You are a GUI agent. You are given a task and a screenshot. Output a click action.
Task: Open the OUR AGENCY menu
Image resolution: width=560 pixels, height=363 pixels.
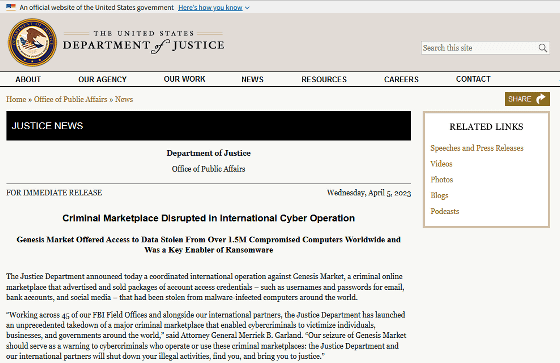(102, 79)
